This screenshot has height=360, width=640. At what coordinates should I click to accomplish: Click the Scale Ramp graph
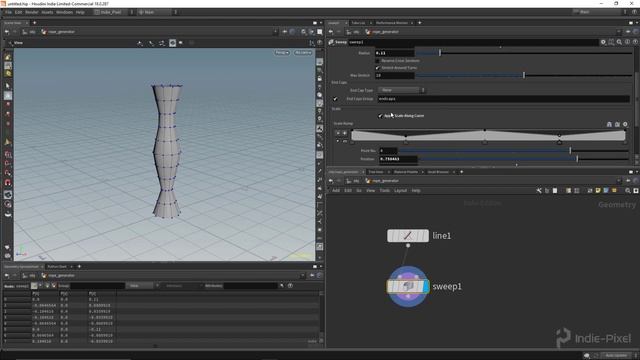(488, 136)
